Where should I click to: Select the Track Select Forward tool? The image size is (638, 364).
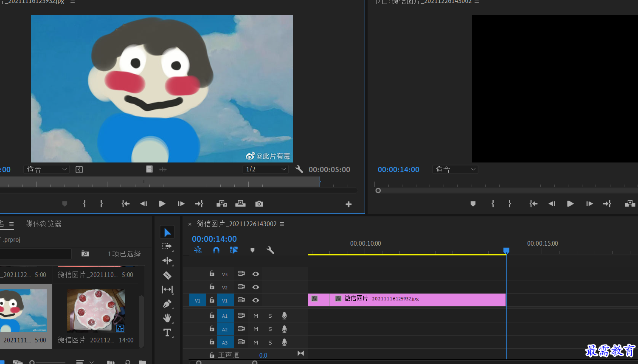[x=167, y=246]
